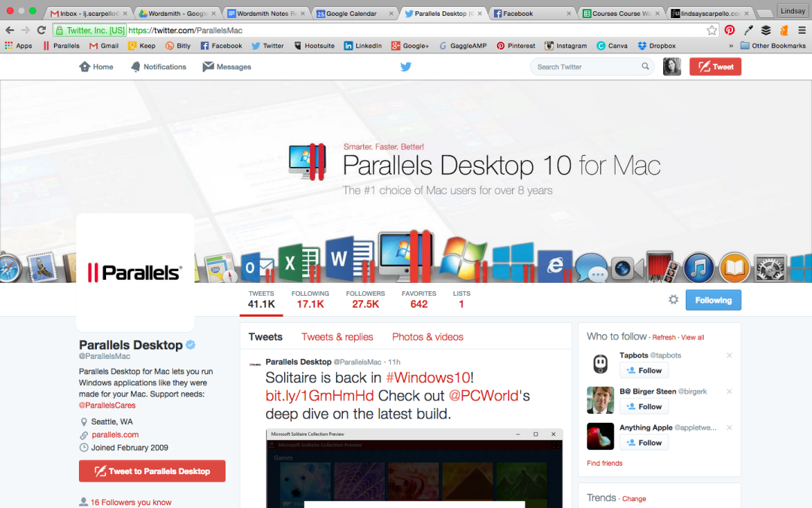Open the Canva bookmark

[612, 46]
